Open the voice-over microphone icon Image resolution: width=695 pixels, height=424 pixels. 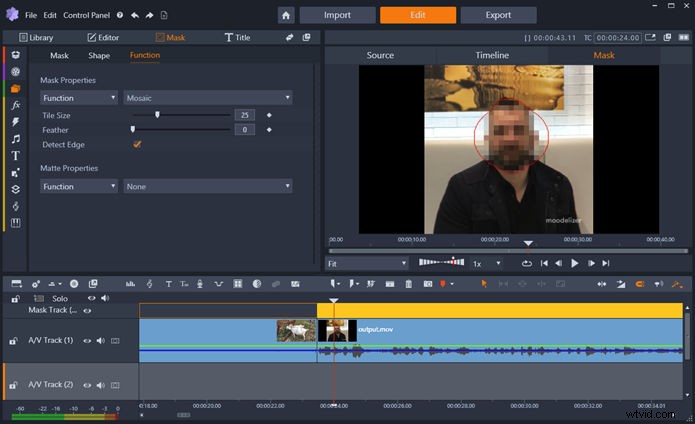click(200, 284)
